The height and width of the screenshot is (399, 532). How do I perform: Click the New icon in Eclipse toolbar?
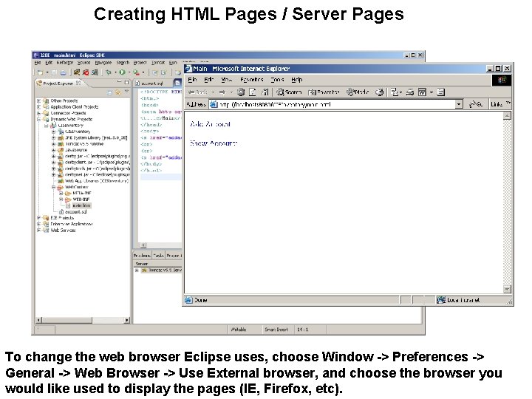40,72
